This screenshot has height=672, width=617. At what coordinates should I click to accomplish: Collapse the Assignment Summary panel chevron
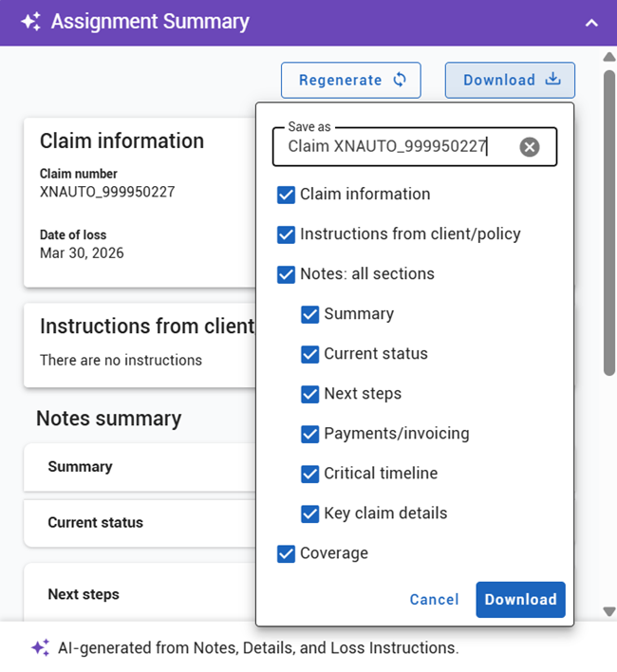point(591,23)
